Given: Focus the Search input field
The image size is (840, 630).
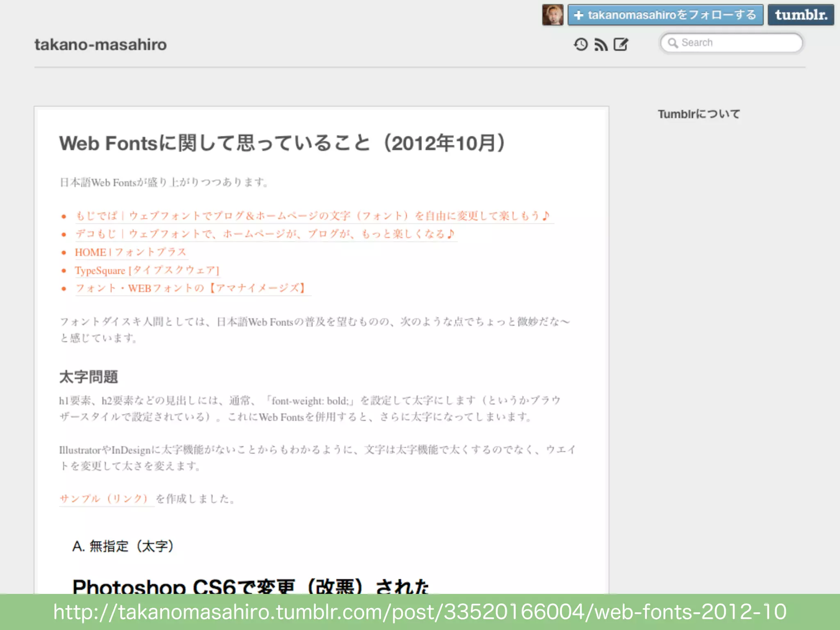Looking at the screenshot, I should click(731, 43).
